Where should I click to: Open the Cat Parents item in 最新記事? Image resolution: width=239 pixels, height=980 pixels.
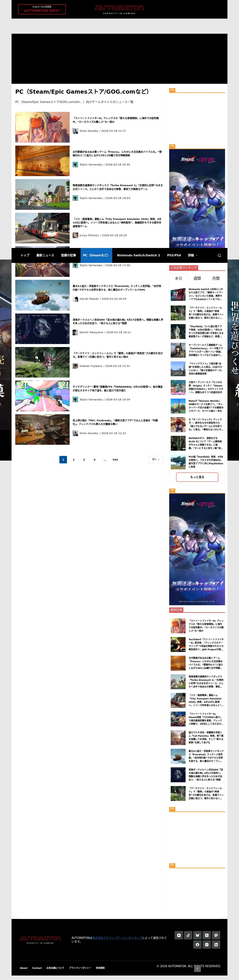click(197, 737)
